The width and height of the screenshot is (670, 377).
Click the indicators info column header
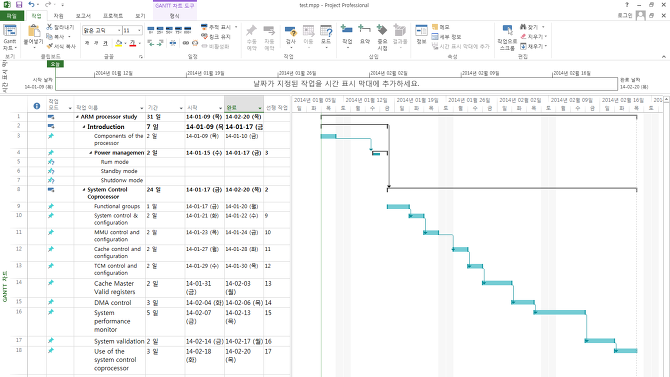tap(37, 106)
